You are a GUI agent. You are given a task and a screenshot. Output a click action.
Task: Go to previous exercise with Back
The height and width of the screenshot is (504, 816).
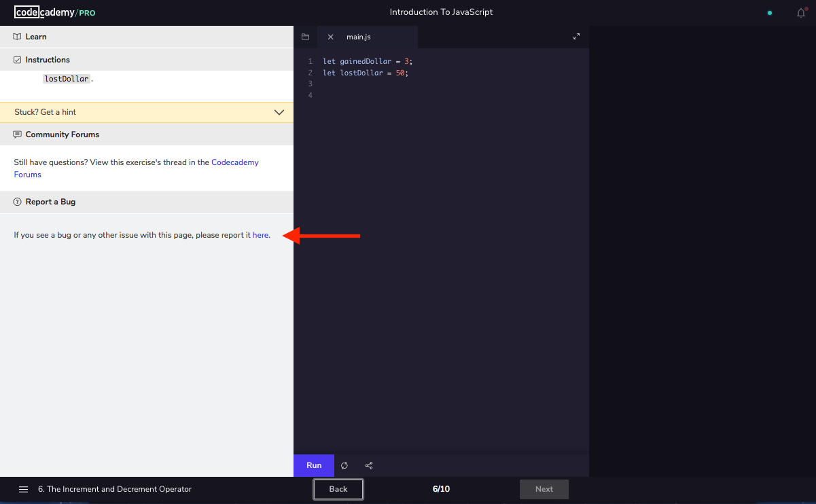coord(338,489)
